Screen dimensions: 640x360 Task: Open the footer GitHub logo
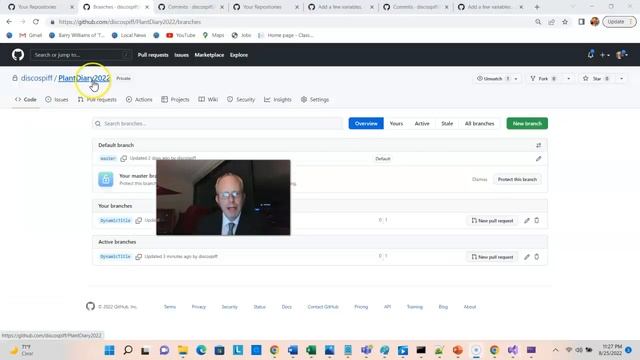[90, 306]
